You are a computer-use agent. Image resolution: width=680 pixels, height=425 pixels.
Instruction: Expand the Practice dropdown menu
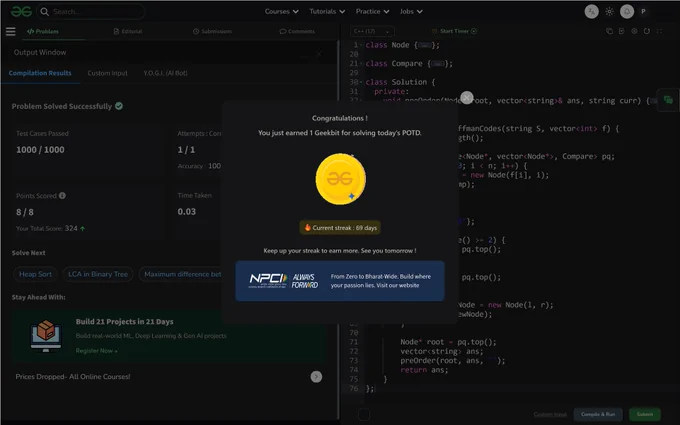click(372, 12)
